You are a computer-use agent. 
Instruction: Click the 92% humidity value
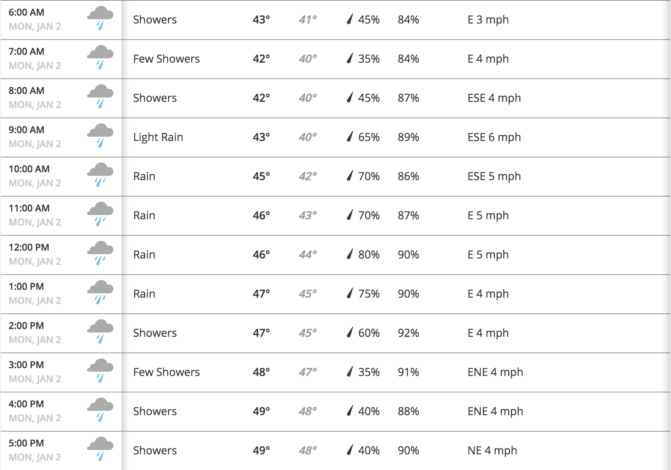pyautogui.click(x=408, y=333)
